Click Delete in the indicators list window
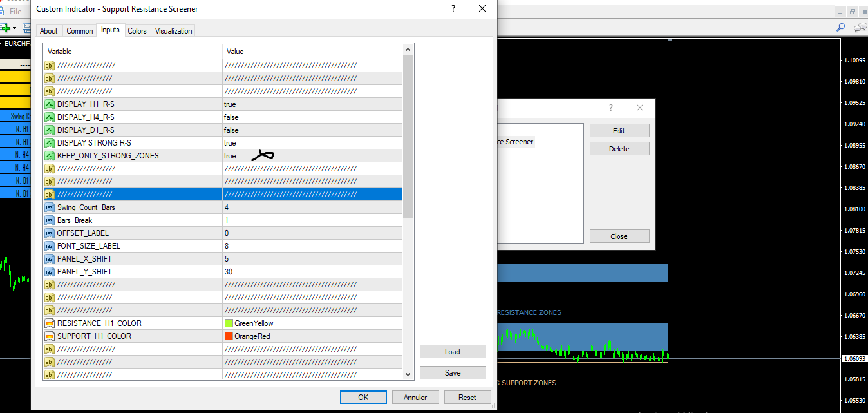The height and width of the screenshot is (413, 868). tap(619, 149)
